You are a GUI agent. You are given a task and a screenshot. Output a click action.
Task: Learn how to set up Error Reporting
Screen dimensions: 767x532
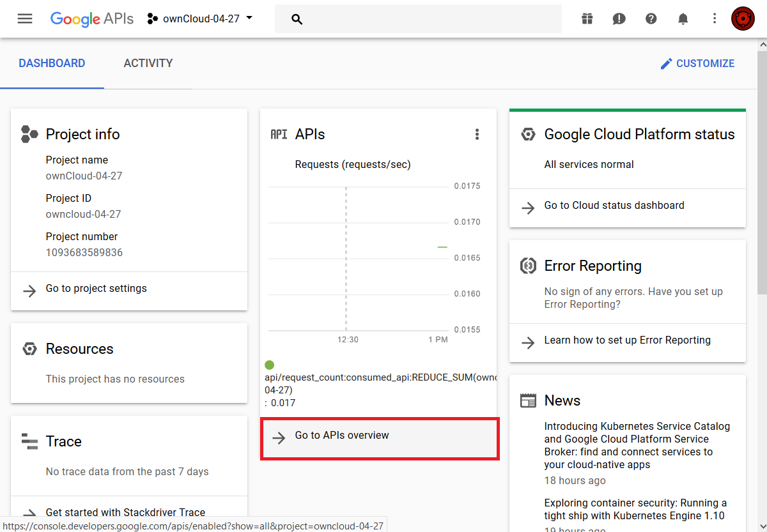[627, 340]
